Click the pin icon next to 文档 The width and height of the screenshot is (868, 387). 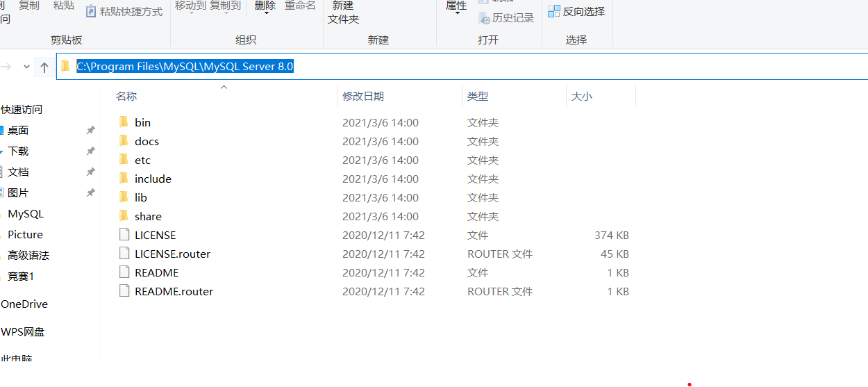90,172
